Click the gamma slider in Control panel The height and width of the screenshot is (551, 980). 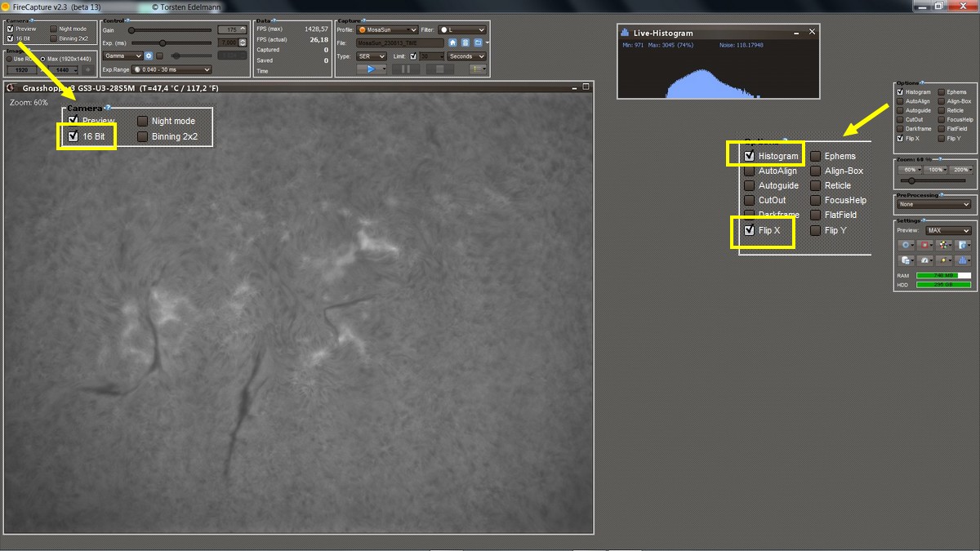(192, 56)
